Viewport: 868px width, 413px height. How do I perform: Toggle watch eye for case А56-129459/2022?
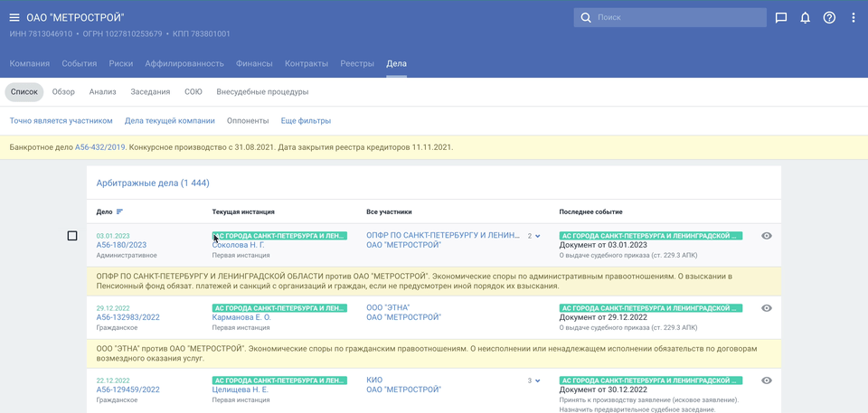point(767,380)
